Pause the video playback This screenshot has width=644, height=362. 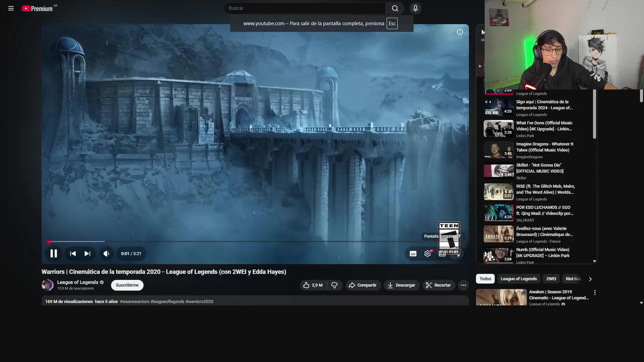point(53,253)
